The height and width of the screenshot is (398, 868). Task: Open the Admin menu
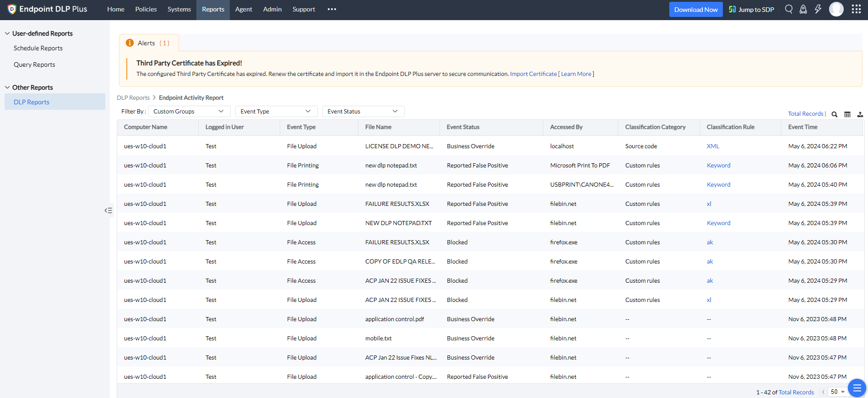click(x=272, y=9)
